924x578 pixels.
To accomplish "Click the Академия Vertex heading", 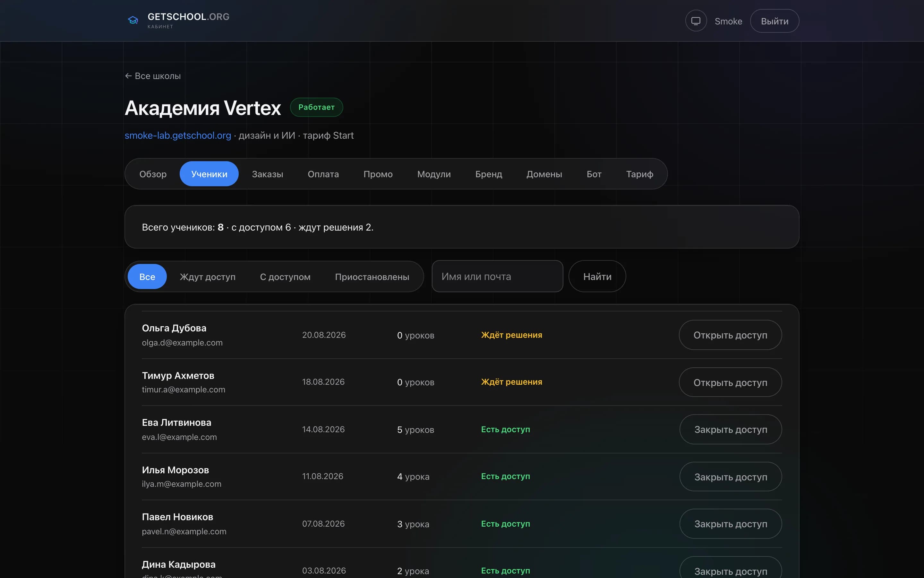I will point(203,108).
